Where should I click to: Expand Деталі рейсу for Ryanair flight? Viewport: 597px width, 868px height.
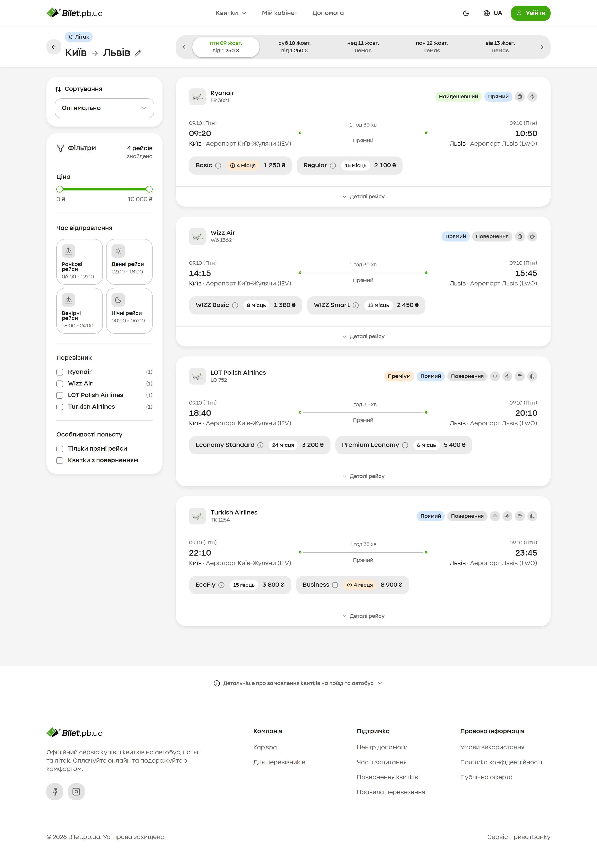point(363,196)
